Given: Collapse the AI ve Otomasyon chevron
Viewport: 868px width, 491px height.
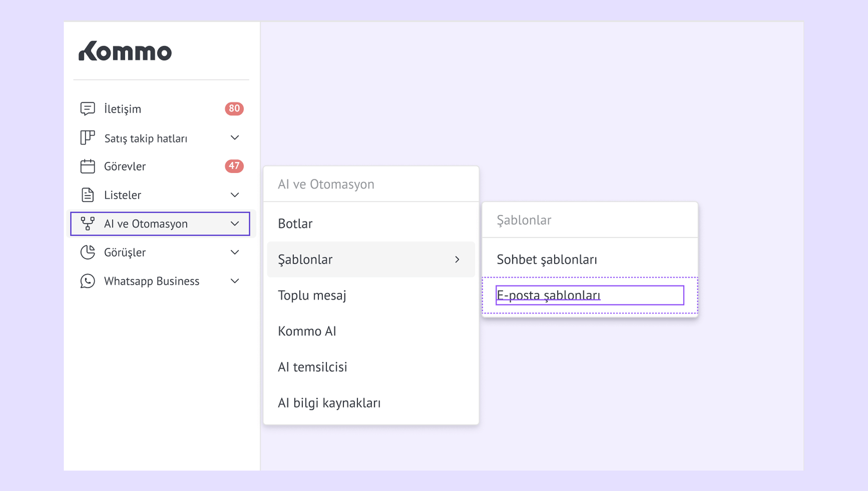Looking at the screenshot, I should click(x=235, y=224).
